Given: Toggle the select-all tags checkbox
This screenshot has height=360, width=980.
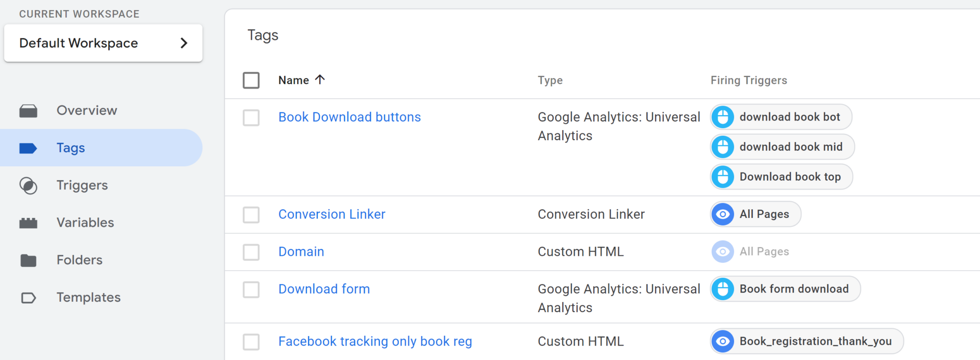Looking at the screenshot, I should (x=251, y=80).
